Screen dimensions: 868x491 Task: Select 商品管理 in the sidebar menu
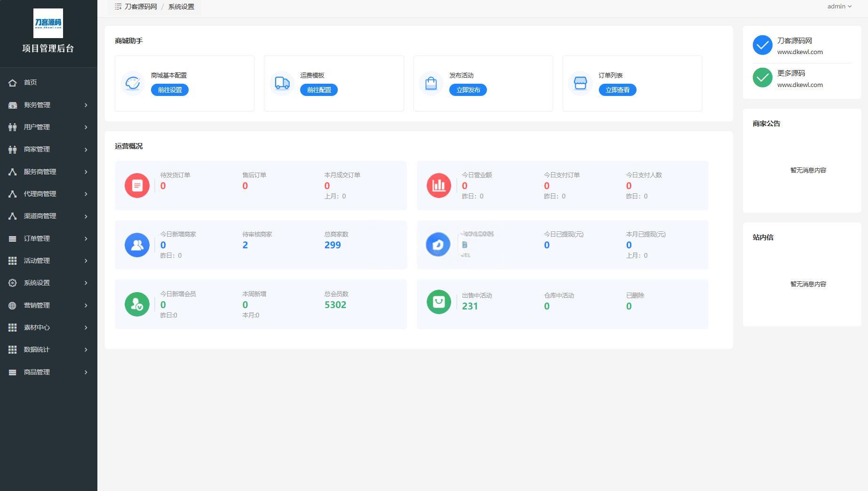click(48, 372)
